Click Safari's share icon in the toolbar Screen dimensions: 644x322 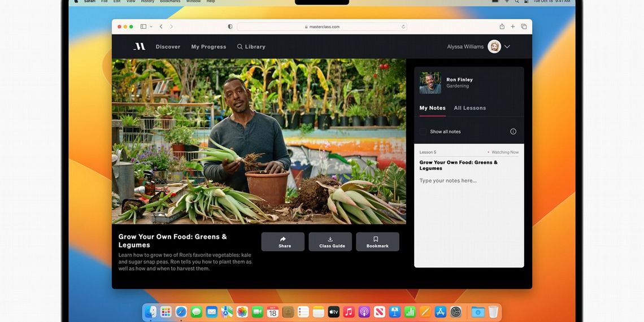point(502,27)
